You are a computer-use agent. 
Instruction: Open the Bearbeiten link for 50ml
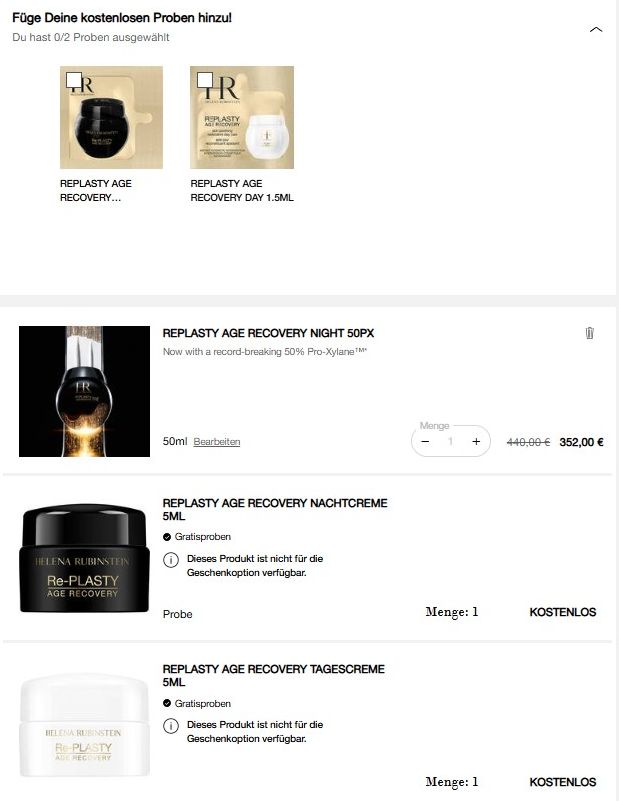coord(217,442)
